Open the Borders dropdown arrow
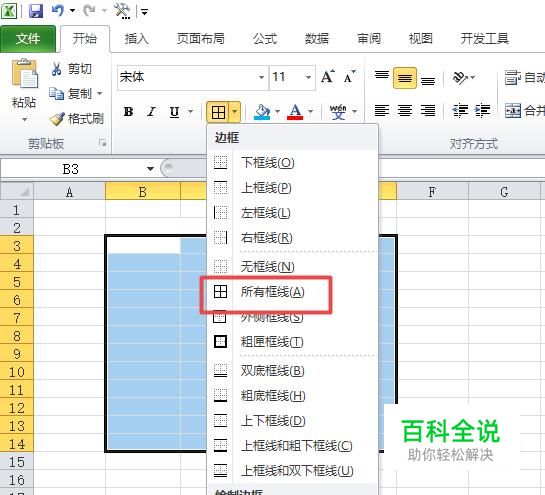 pos(235,112)
